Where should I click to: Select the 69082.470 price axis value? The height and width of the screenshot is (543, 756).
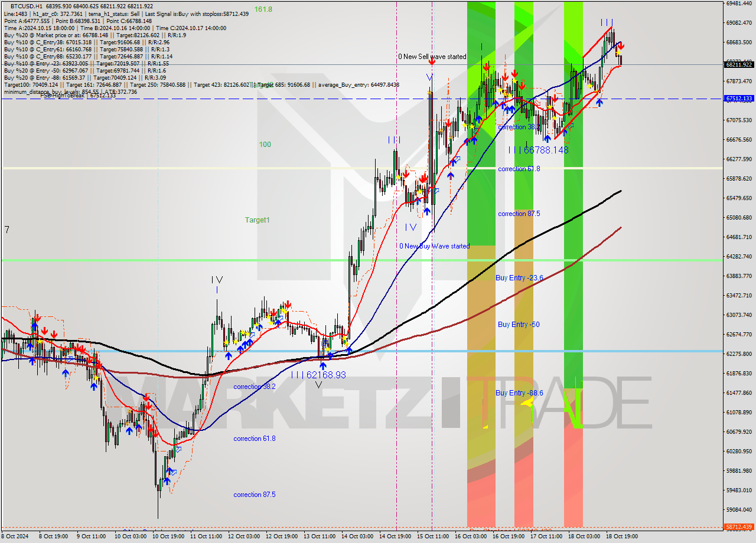pyautogui.click(x=739, y=23)
